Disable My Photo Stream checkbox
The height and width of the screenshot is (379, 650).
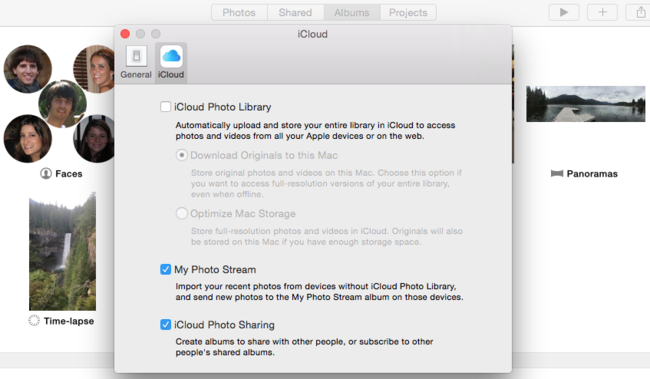[165, 270]
